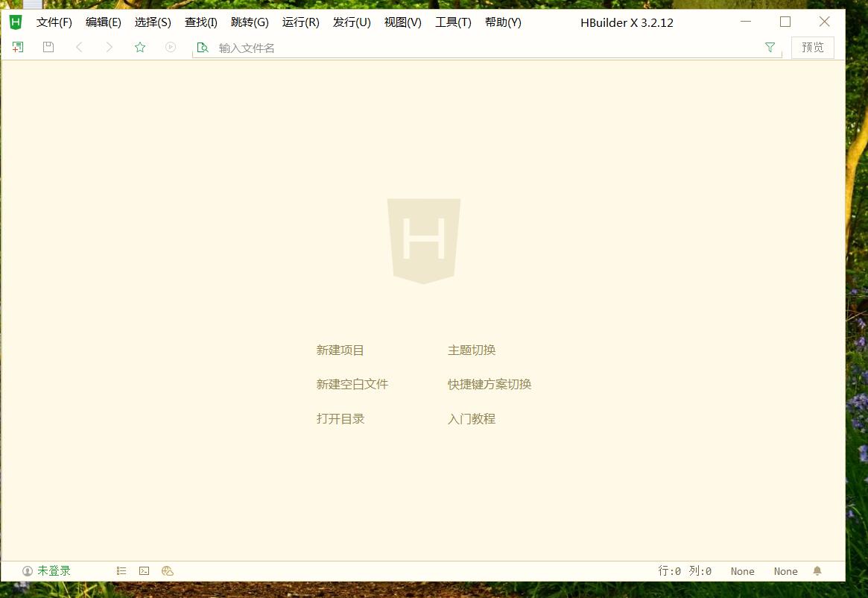Viewport: 868px width, 598px height.
Task: Click the star bookmark icon
Action: 140,48
